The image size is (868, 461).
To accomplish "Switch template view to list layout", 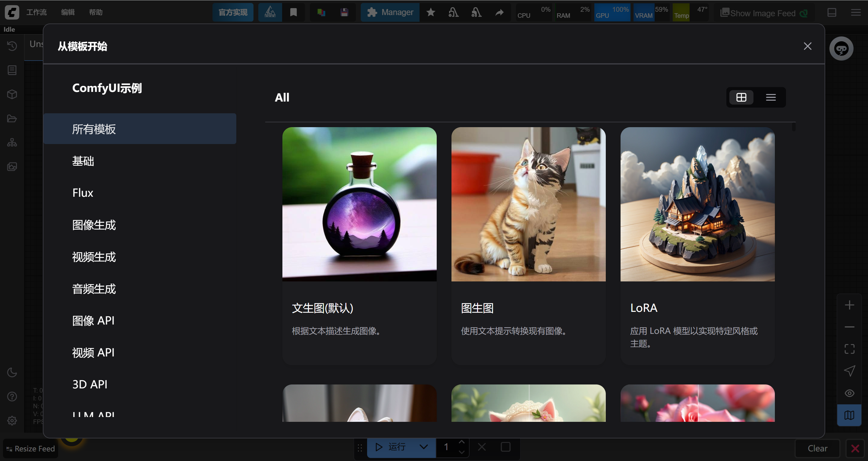I will (x=771, y=97).
